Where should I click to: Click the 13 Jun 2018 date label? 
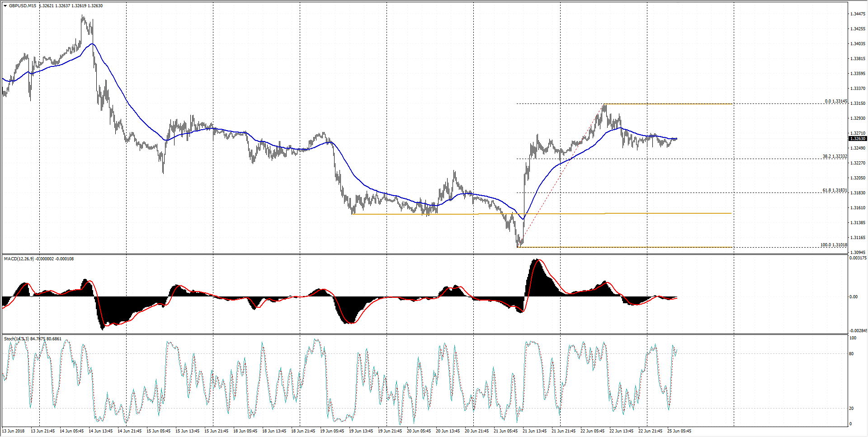[x=14, y=431]
